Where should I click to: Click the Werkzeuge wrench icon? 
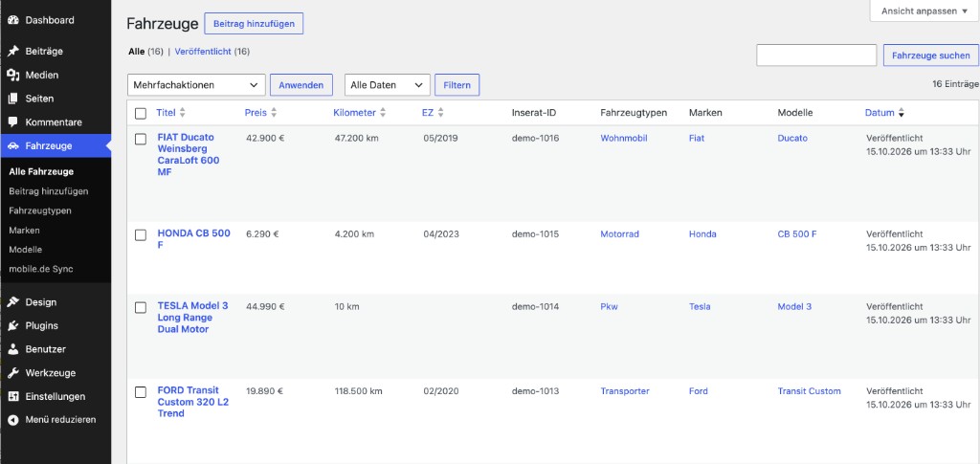[13, 373]
